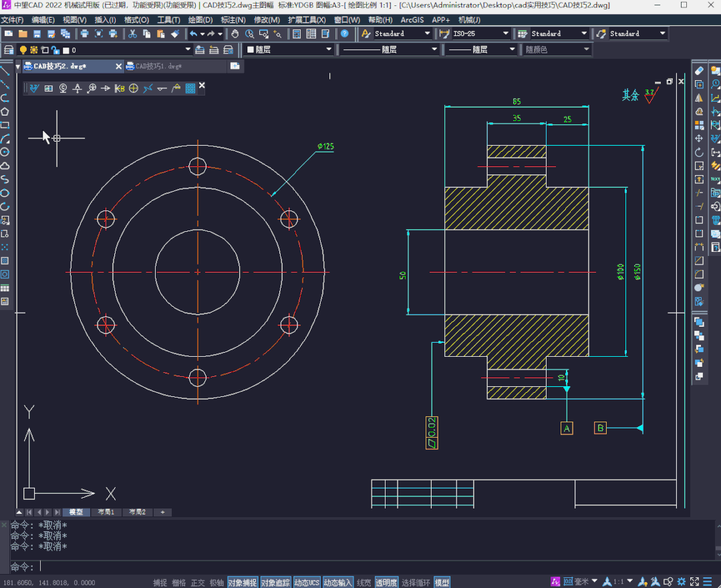Toggle 正交 ortho mode in status bar
The height and width of the screenshot is (588, 721).
198,583
